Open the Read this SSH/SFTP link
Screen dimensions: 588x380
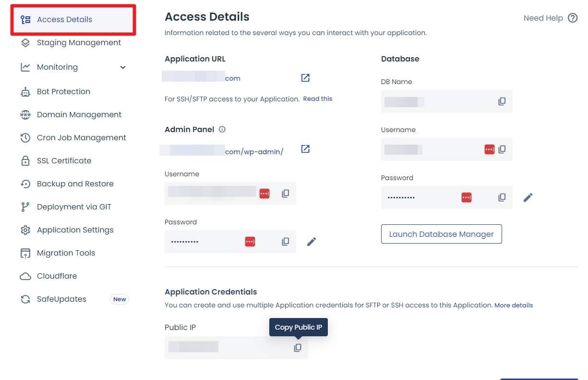coord(318,98)
